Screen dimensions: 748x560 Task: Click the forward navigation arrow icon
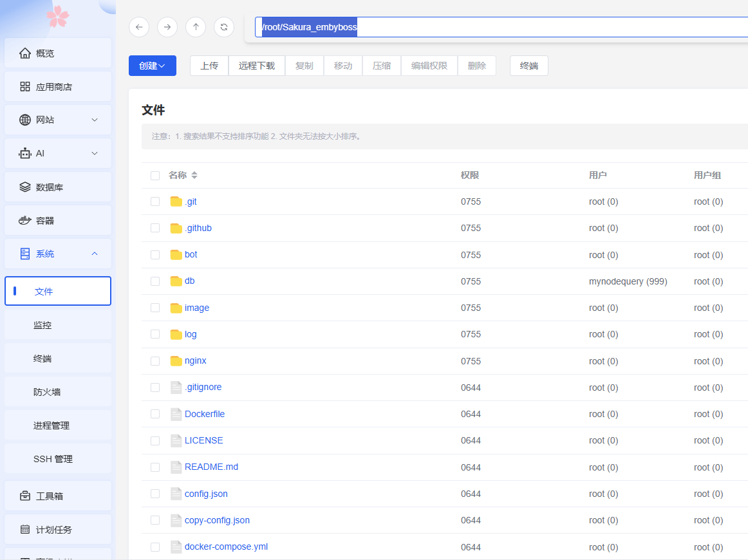click(x=167, y=27)
